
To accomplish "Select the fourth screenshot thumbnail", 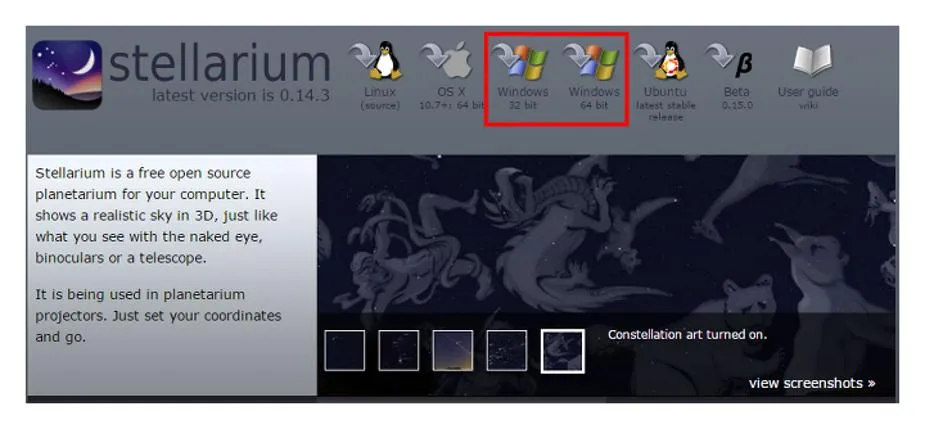I will click(x=507, y=351).
